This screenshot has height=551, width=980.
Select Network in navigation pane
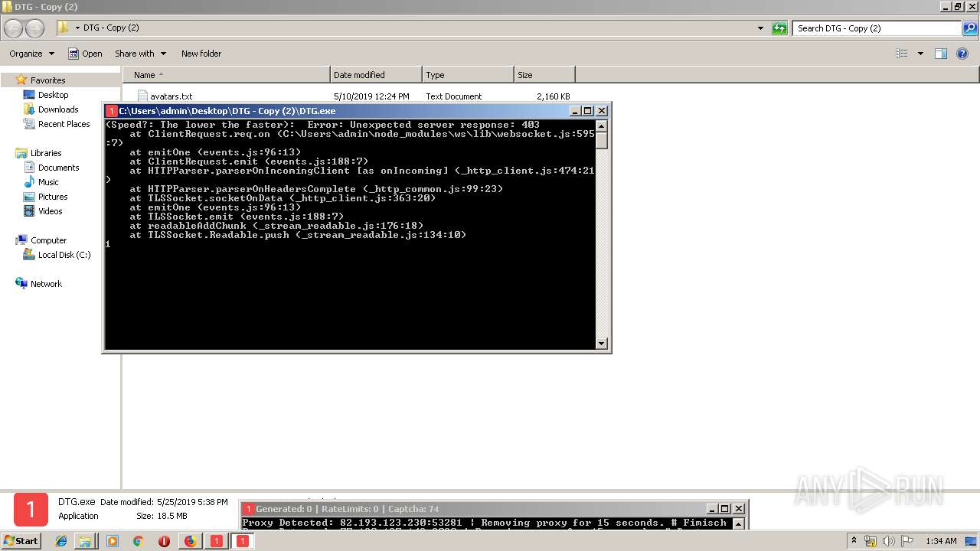[x=46, y=284]
